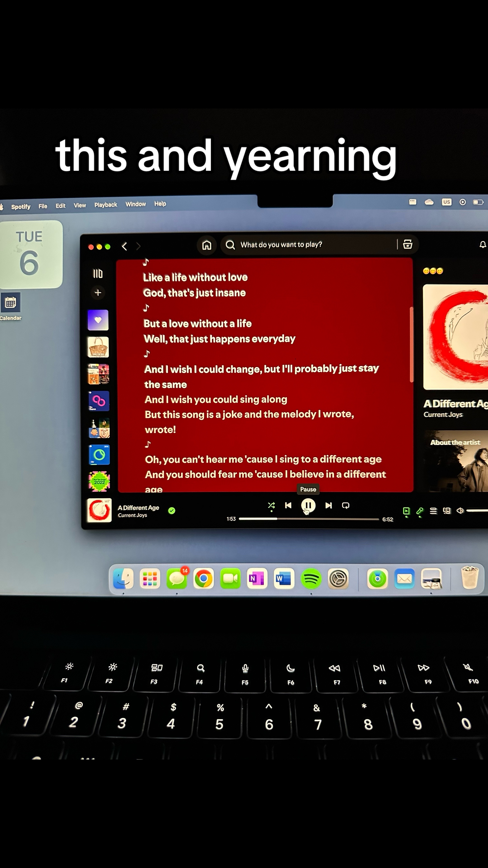Jump to lyric "But a love without a life"
488x868 pixels.
(x=198, y=323)
